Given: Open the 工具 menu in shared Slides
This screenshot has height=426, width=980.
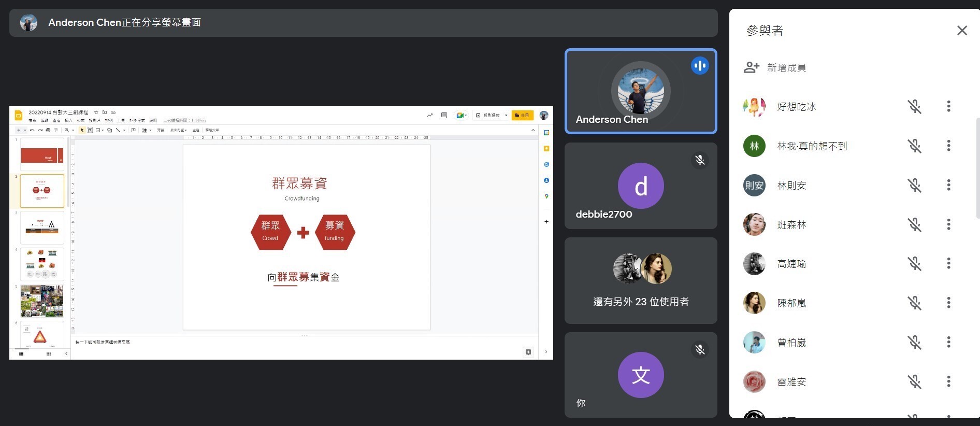Looking at the screenshot, I should [x=121, y=120].
